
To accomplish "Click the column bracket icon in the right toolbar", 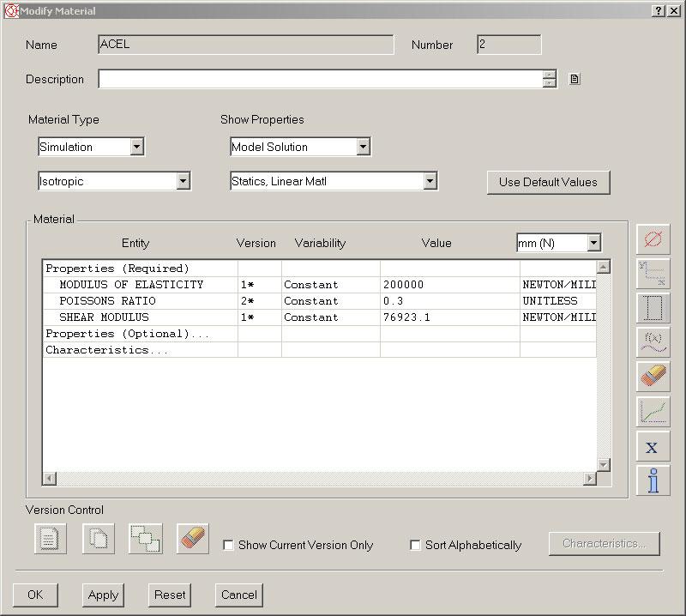I will (653, 308).
